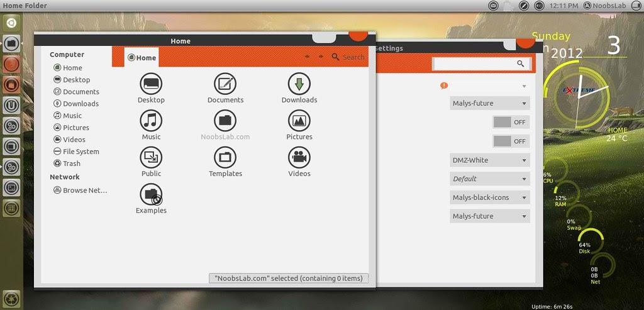Image resolution: width=644 pixels, height=310 pixels.
Task: Open the Malys-future dropdown below the warning icon
Action: pyautogui.click(x=489, y=103)
